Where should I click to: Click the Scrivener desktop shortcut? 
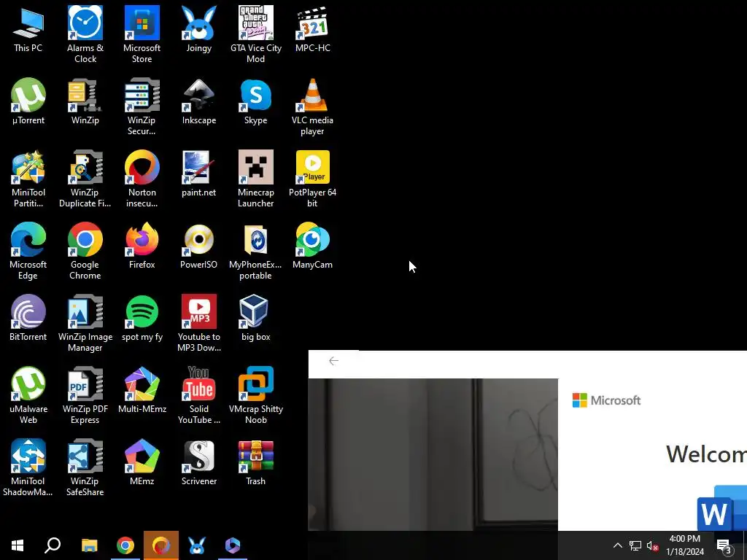pyautogui.click(x=198, y=462)
